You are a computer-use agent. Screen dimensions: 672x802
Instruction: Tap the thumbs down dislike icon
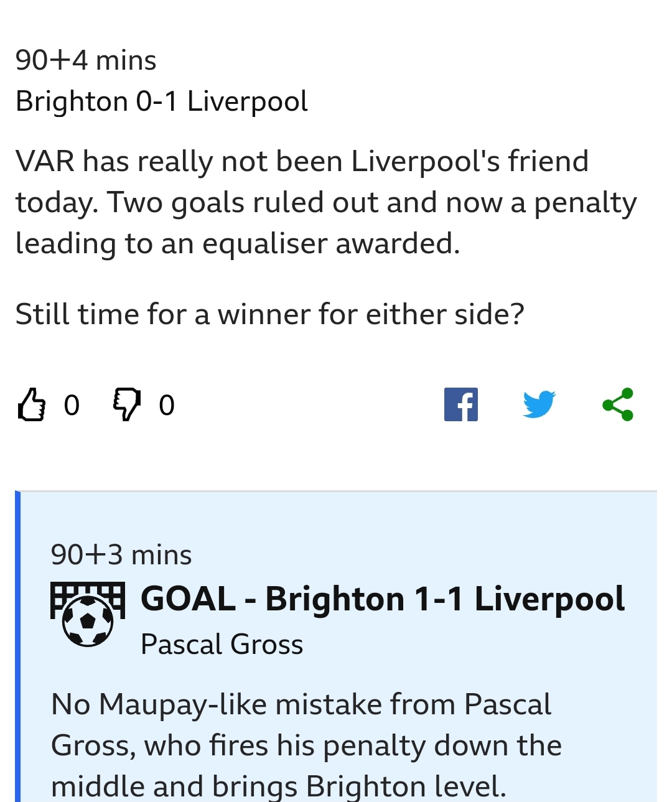pos(127,404)
